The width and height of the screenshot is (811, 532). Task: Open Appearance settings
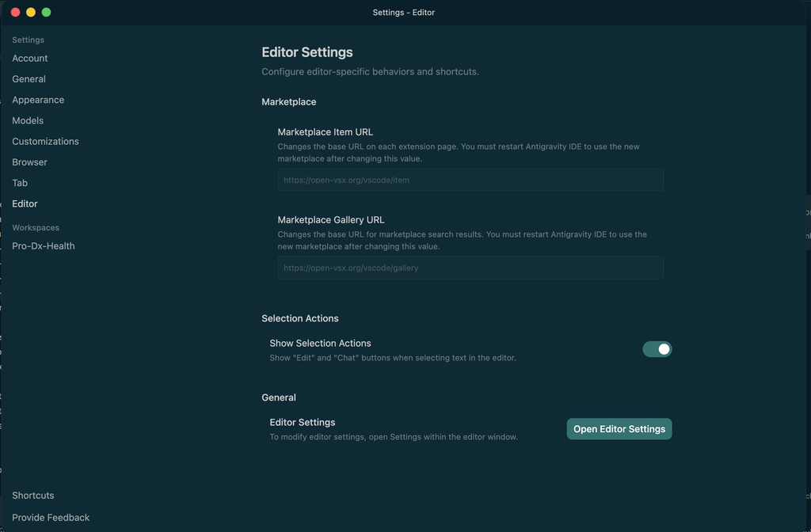coord(38,100)
